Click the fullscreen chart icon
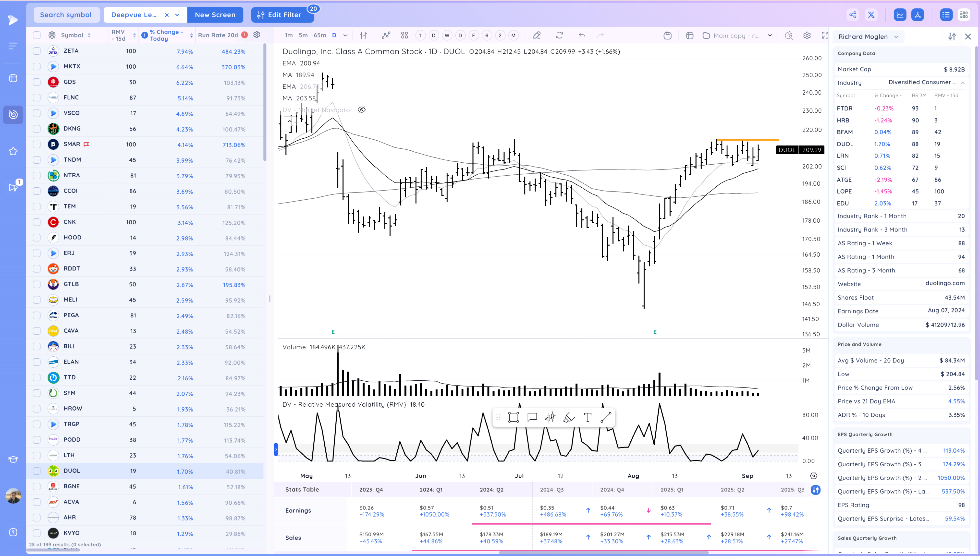The image size is (980, 556). click(825, 35)
